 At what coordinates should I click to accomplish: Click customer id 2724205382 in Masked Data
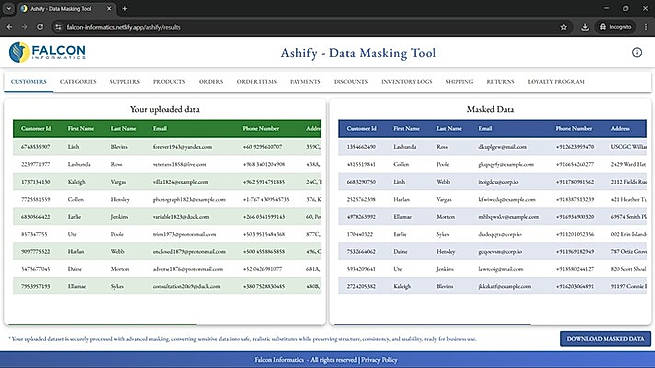coord(361,287)
